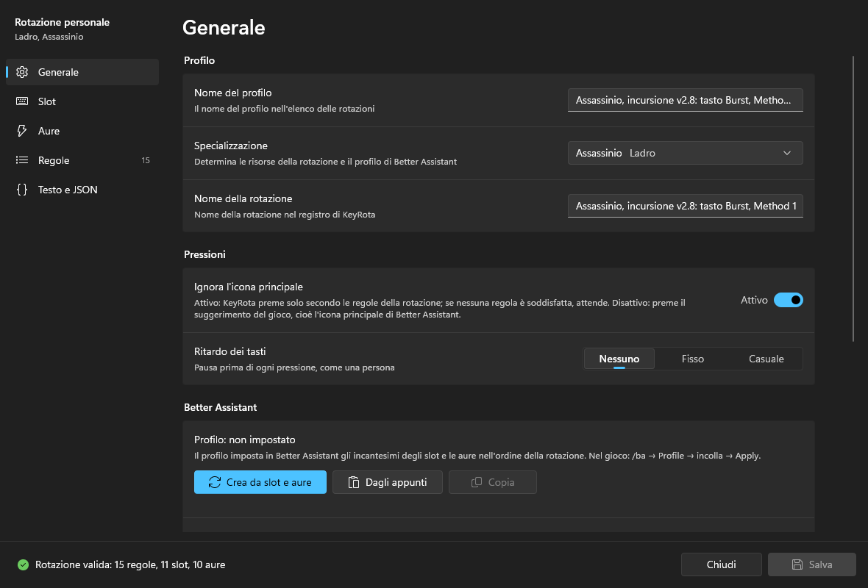Click the Better Assistant section heading
This screenshot has height=588, width=868.
pos(221,407)
